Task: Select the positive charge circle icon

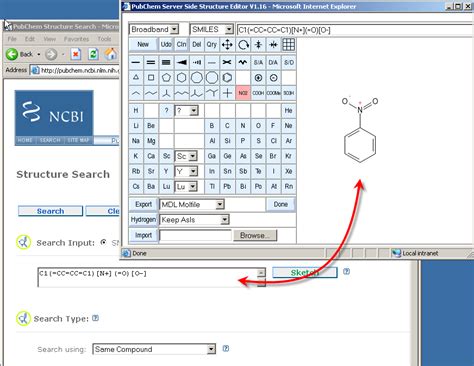Action: point(258,78)
